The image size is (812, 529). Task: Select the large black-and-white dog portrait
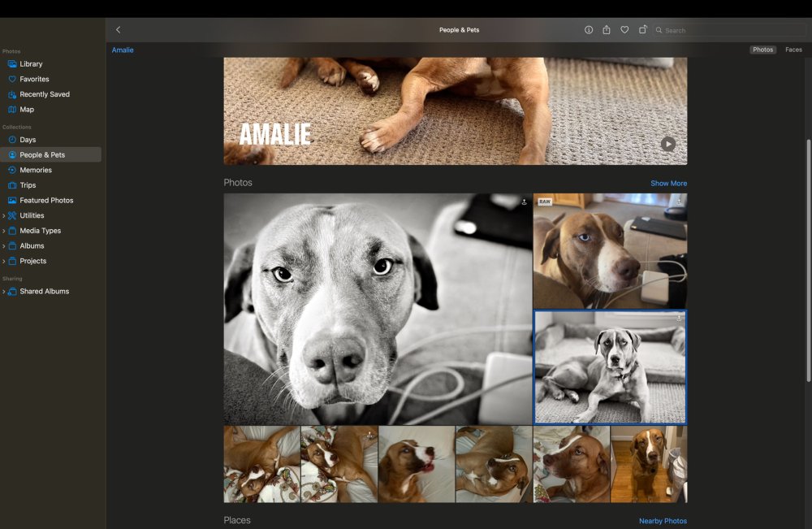tap(378, 310)
